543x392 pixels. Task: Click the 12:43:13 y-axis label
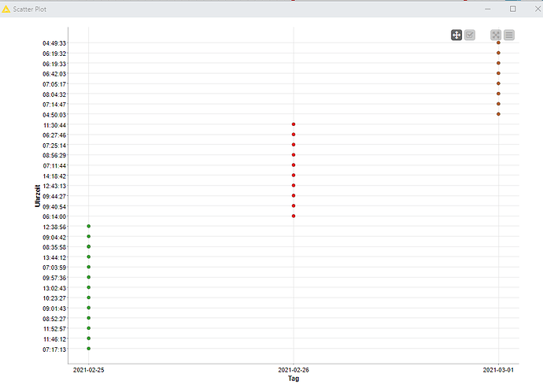pos(54,186)
